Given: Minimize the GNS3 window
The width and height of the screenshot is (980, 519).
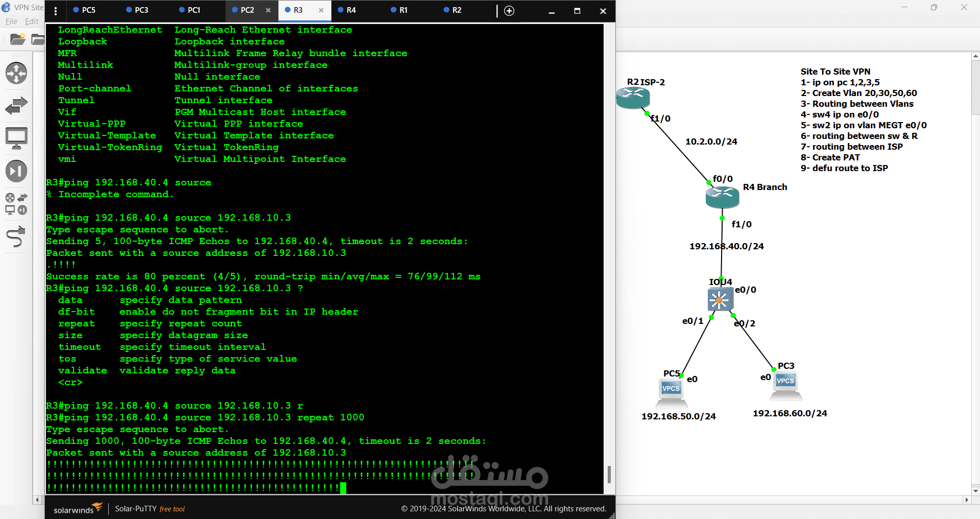Looking at the screenshot, I should 904,7.
